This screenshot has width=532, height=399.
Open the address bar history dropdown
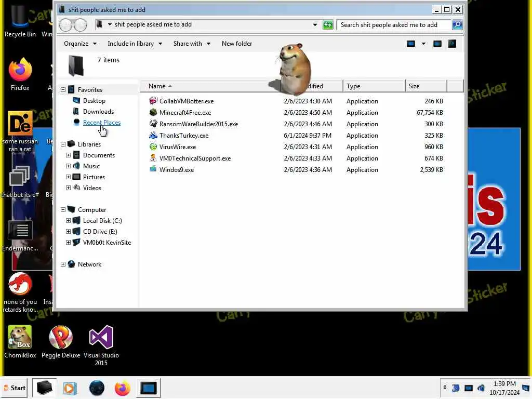[315, 25]
